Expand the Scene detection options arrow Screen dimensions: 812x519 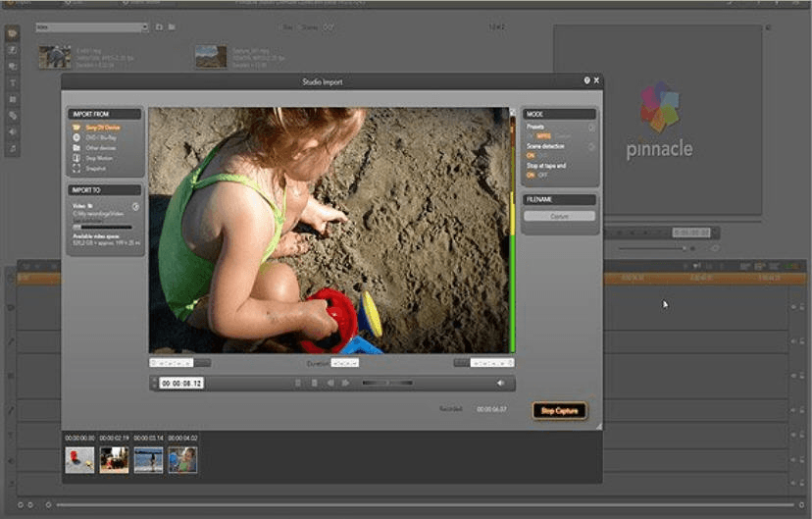click(591, 146)
